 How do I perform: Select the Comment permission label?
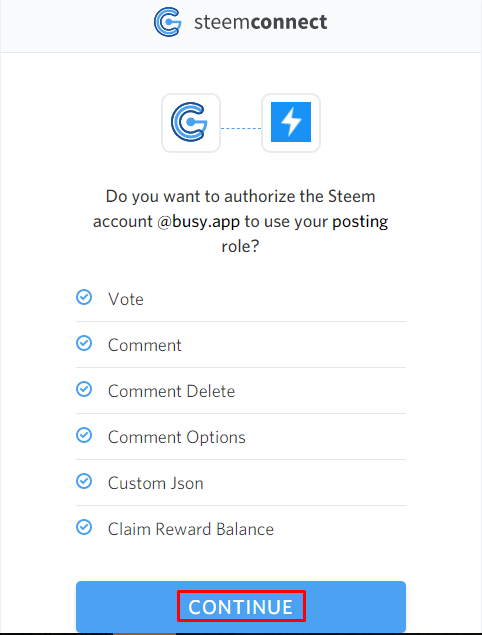coord(145,345)
